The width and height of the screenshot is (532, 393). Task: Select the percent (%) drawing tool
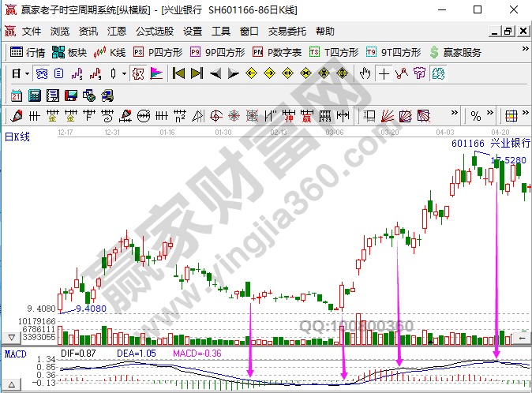click(x=475, y=116)
